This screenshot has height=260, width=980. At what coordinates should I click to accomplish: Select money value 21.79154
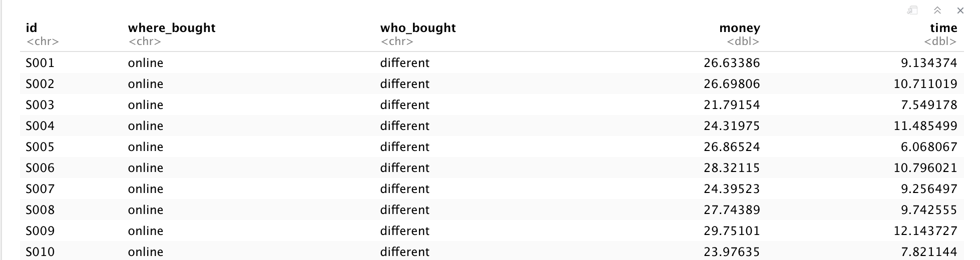[732, 105]
